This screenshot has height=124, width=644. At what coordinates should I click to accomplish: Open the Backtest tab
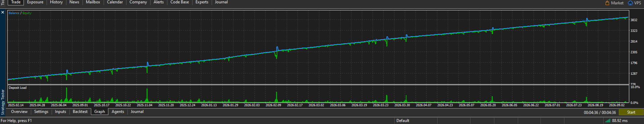point(80,112)
